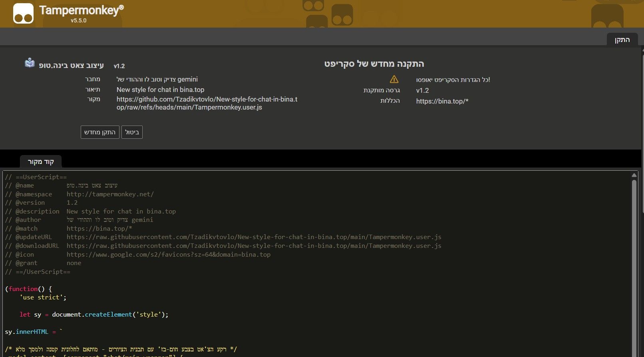The height and width of the screenshot is (357, 644).
Task: Click the heading התקנה מחדש של סקריפט
Action: [374, 64]
